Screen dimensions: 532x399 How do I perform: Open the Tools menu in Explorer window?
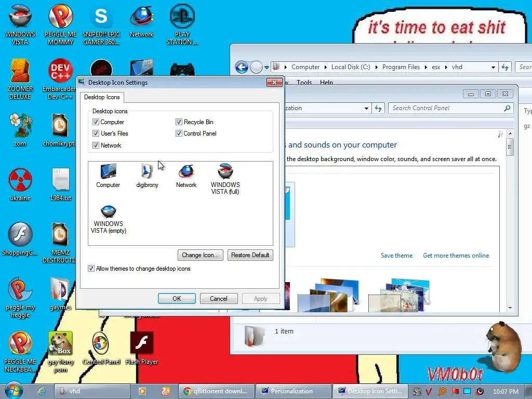pyautogui.click(x=304, y=82)
